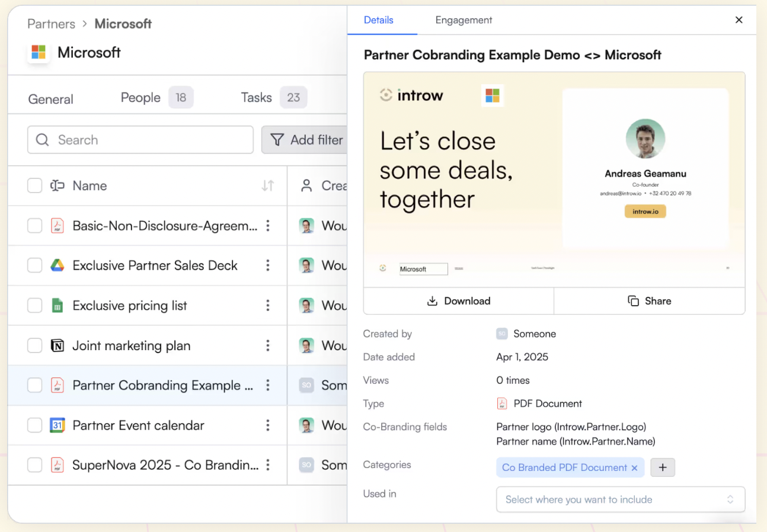Share the co-branded document
The height and width of the screenshot is (532, 767).
(650, 301)
